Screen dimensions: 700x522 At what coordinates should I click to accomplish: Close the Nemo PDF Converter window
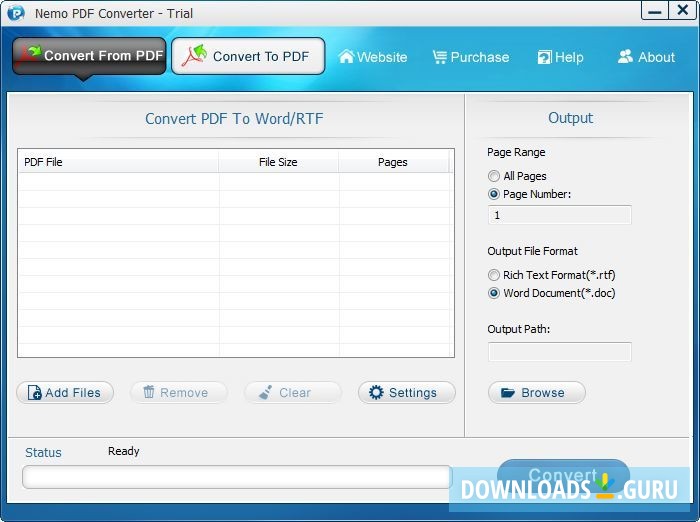(682, 10)
